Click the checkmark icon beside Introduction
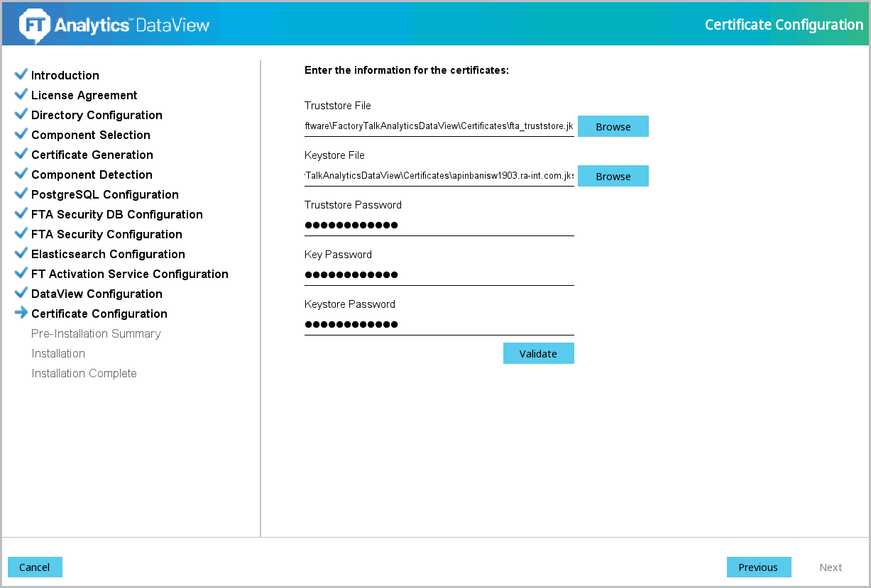Image resolution: width=871 pixels, height=588 pixels. (21, 74)
